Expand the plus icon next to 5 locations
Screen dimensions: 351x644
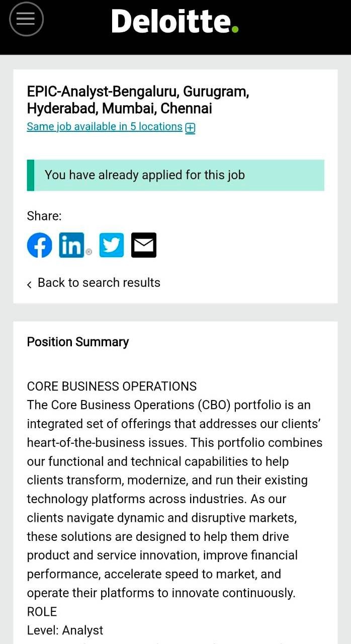[x=190, y=128]
